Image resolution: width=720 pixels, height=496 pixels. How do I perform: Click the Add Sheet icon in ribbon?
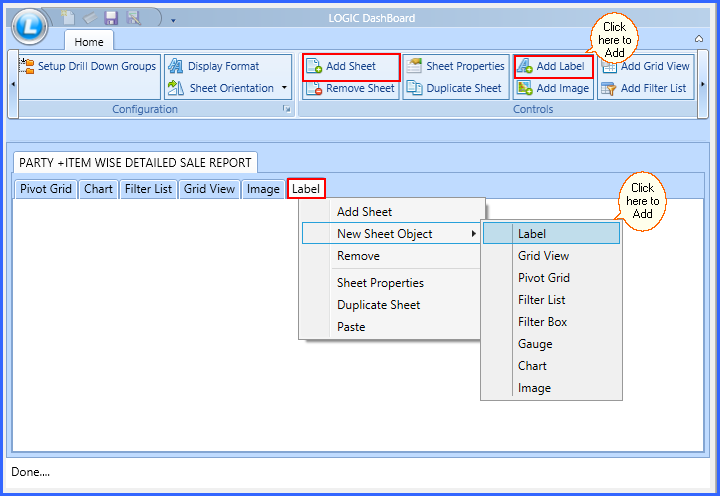click(314, 66)
